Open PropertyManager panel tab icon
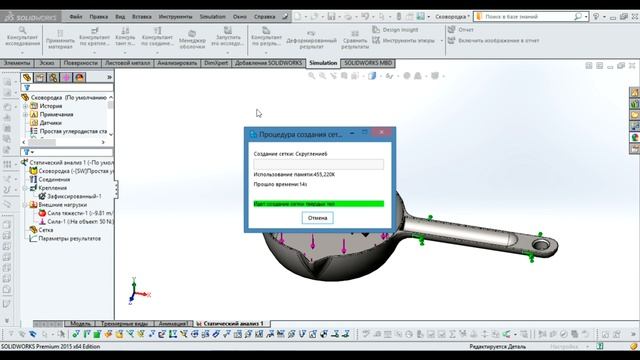Viewport: 640px width, 360px height. [40, 77]
